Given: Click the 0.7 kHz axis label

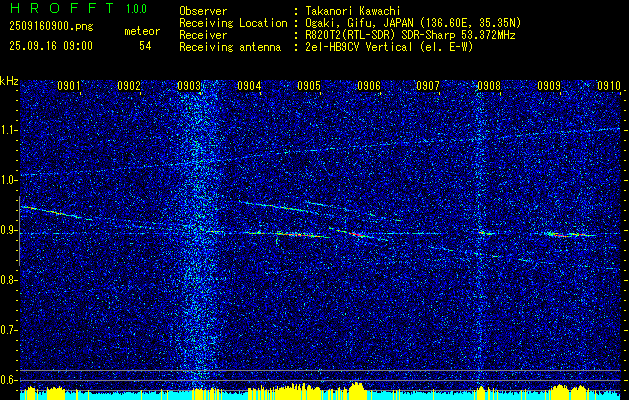Looking at the screenshot, I should tap(8, 330).
